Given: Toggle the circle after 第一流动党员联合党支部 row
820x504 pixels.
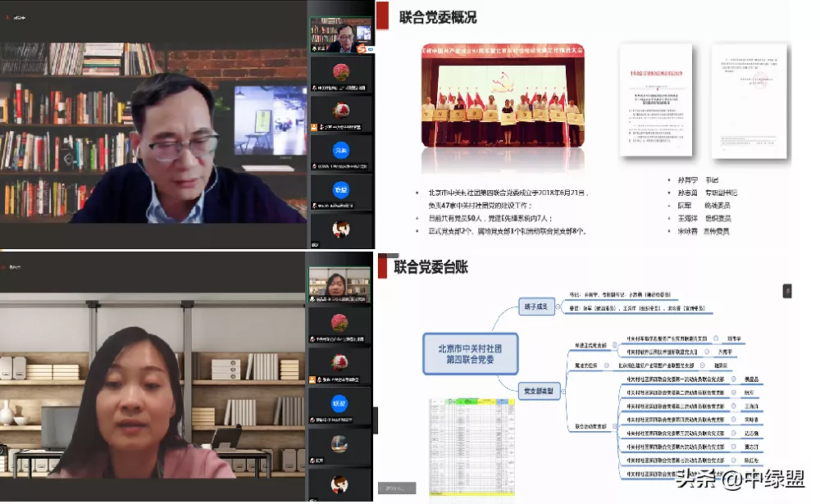Looking at the screenshot, I should [x=733, y=379].
